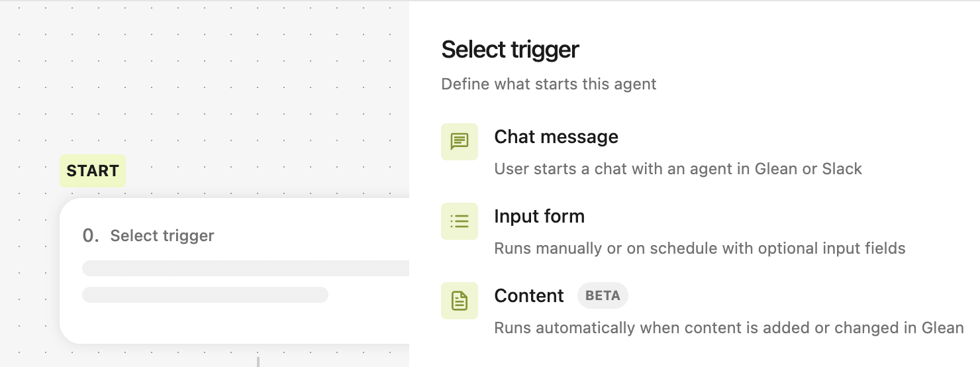
Task: Click "Runs automatically when content" description text
Action: (729, 328)
